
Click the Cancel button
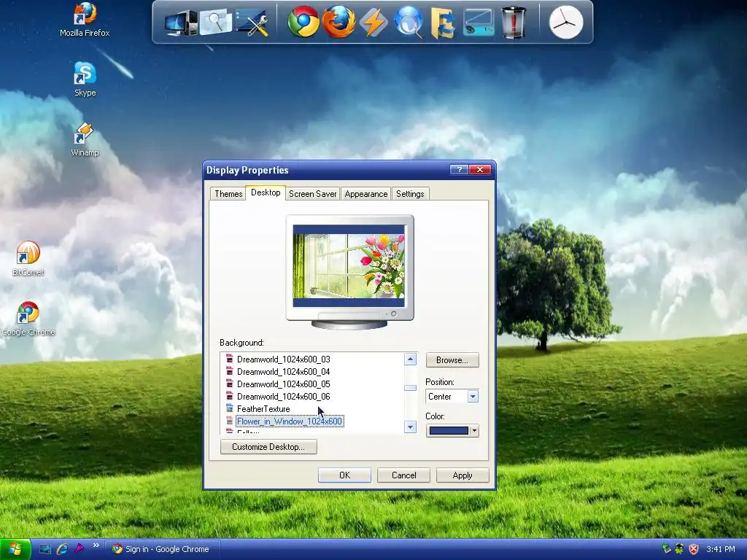pos(403,475)
